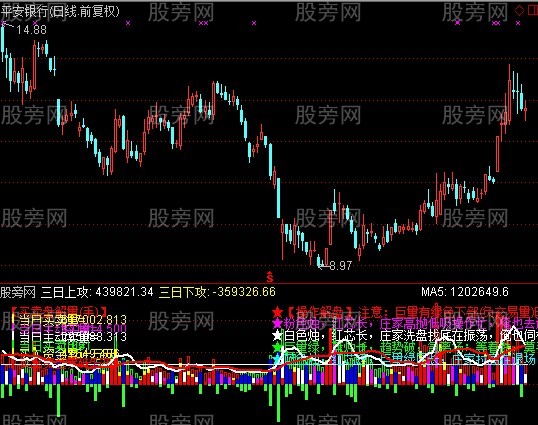The width and height of the screenshot is (538, 425).
Task: Click the 【操作解盘】 red heading text
Action: point(319,312)
